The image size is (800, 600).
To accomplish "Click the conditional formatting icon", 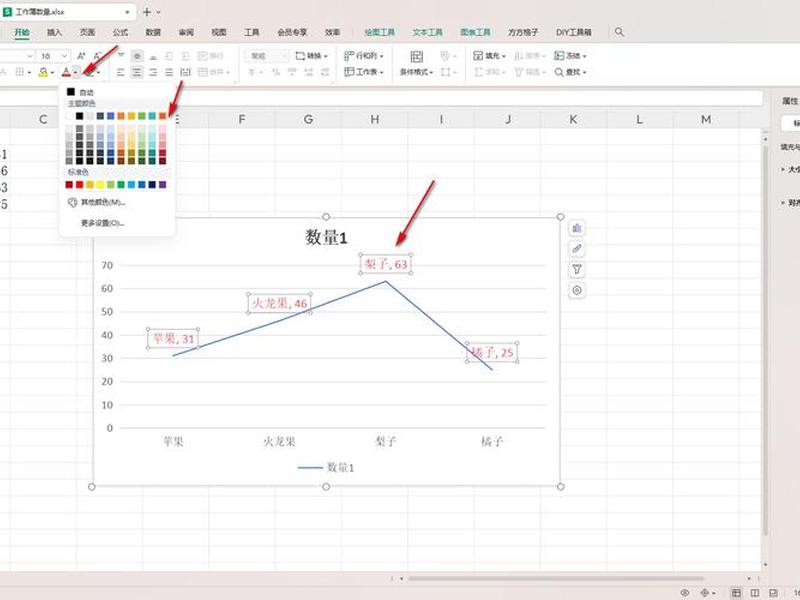I will click(x=416, y=56).
